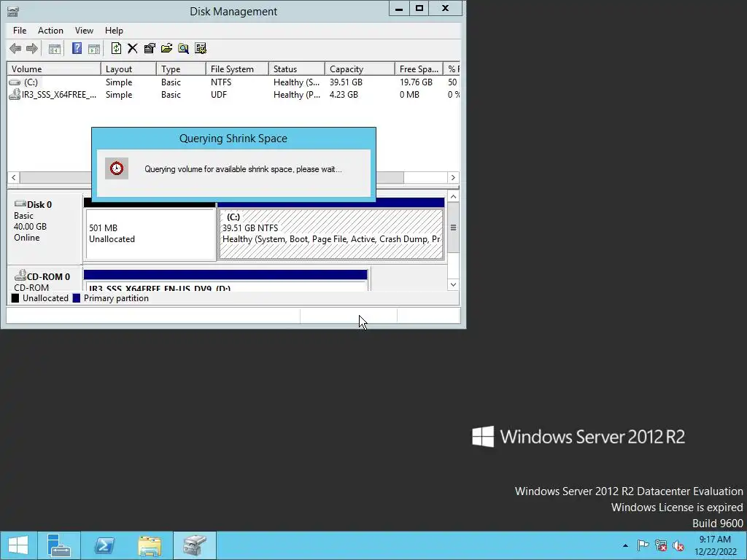Click the 0 MB free space cell
Image resolution: width=747 pixels, height=560 pixels.
pos(409,94)
